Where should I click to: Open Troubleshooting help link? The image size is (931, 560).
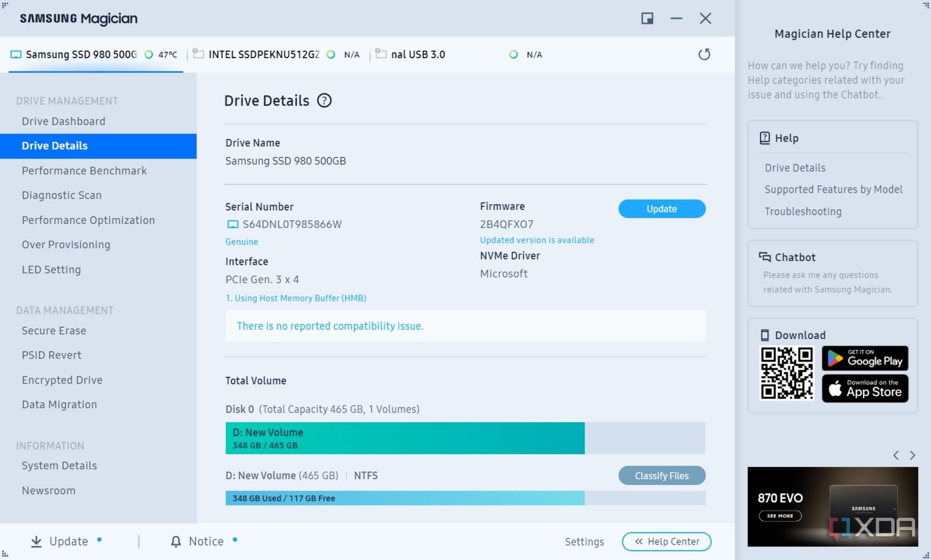[x=803, y=212]
